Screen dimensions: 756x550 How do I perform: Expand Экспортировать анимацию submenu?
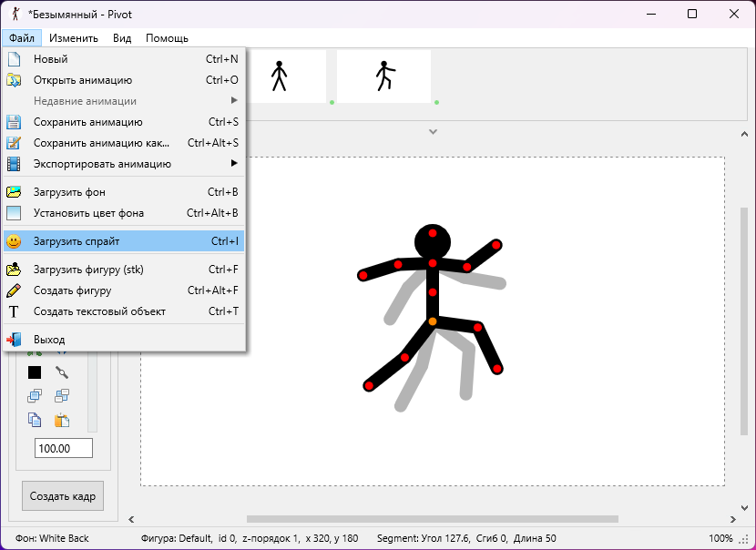click(x=124, y=164)
